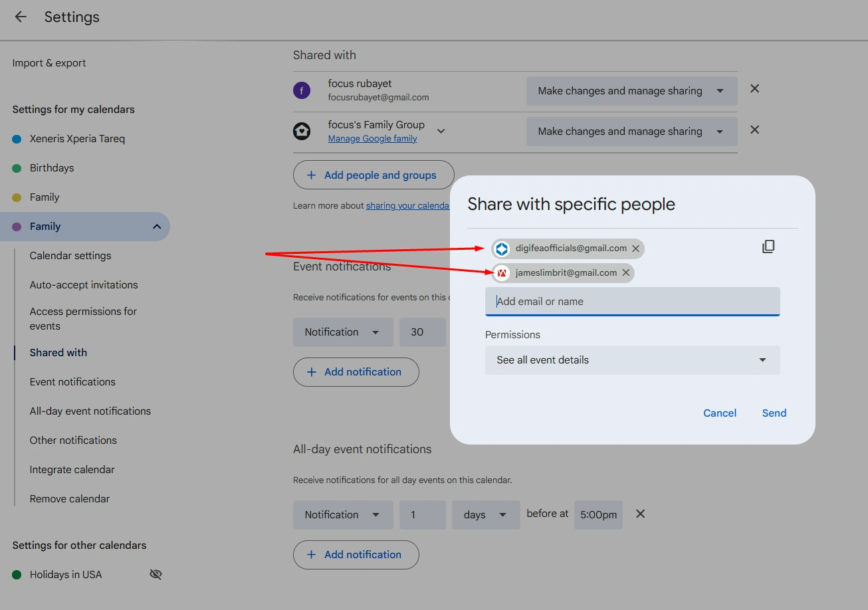Toggle visibility of Holidays in USA calendar
This screenshot has height=610, width=868.
tap(156, 575)
